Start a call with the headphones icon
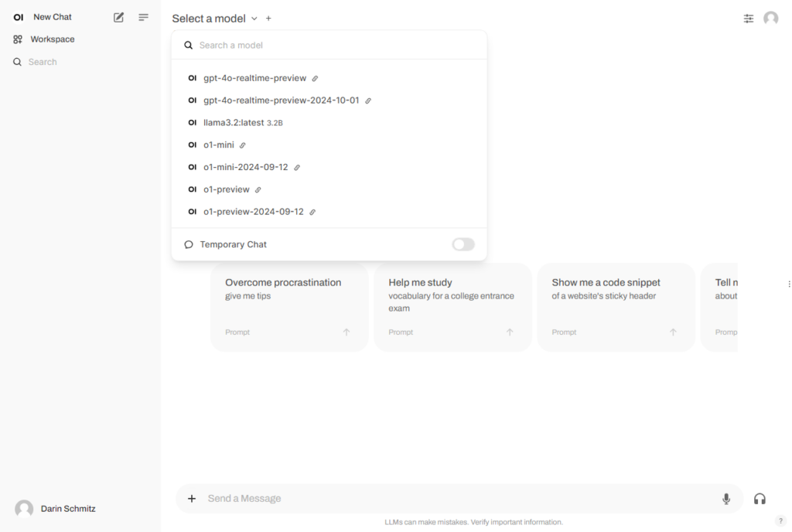This screenshot has height=532, width=792. click(x=760, y=499)
